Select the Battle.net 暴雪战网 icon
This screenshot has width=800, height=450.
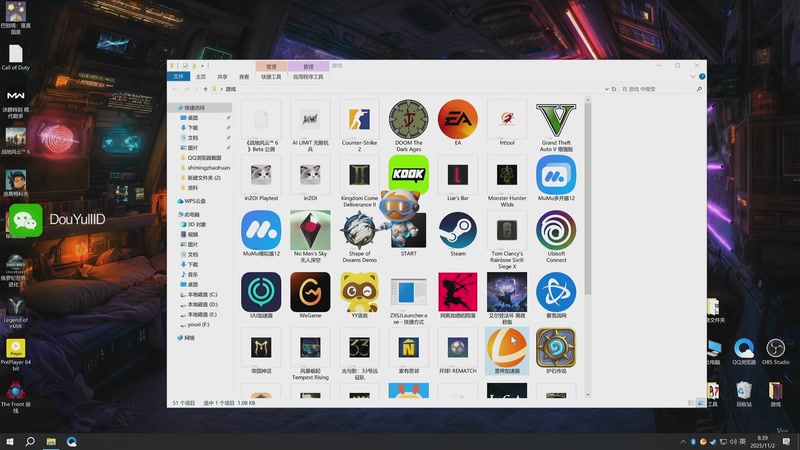point(556,294)
